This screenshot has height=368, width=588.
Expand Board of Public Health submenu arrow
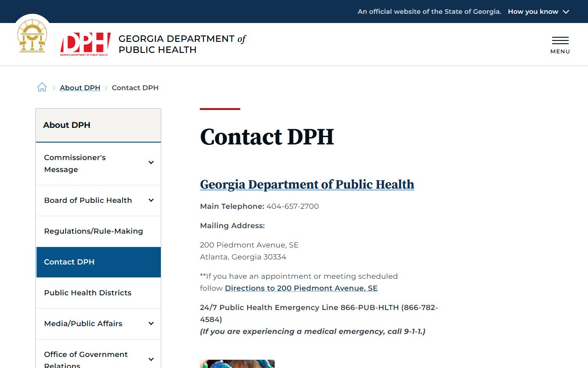tap(151, 200)
